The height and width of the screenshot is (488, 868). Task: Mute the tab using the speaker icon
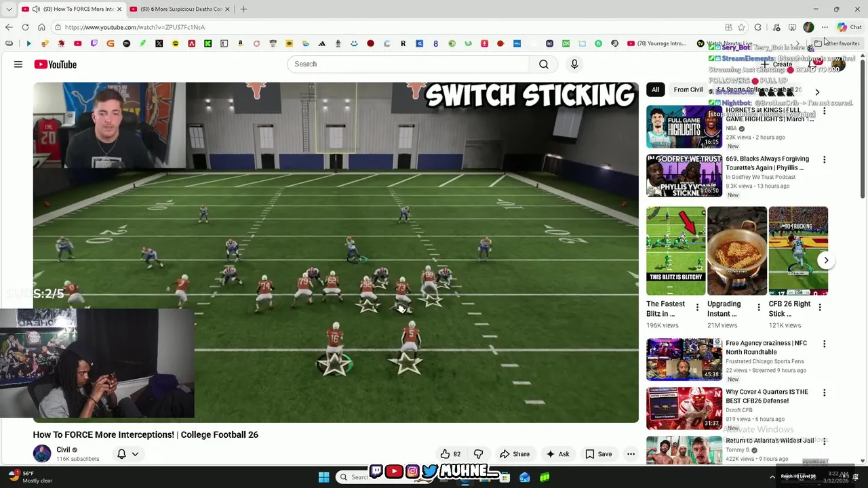[36, 9]
